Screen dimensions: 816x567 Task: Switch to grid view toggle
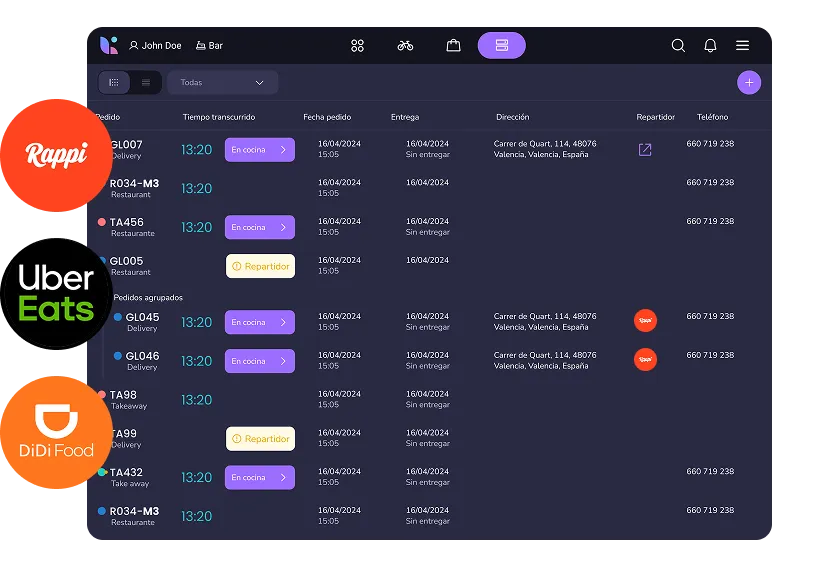pyautogui.click(x=114, y=82)
